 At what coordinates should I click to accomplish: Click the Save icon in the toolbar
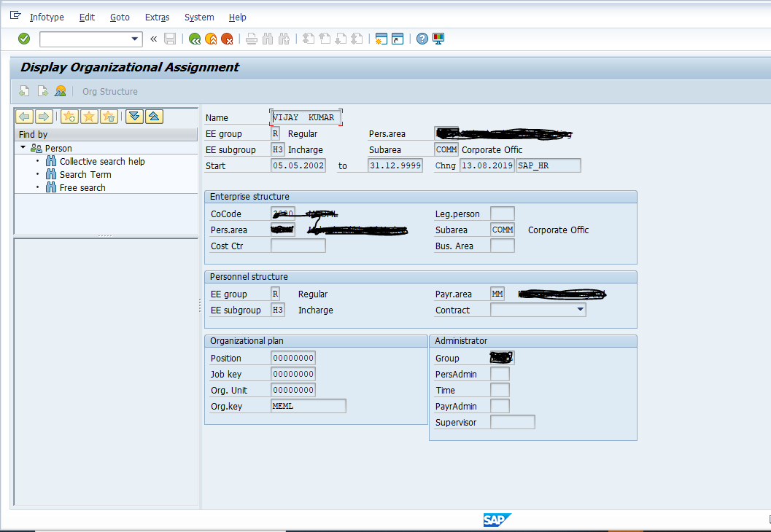click(x=170, y=39)
